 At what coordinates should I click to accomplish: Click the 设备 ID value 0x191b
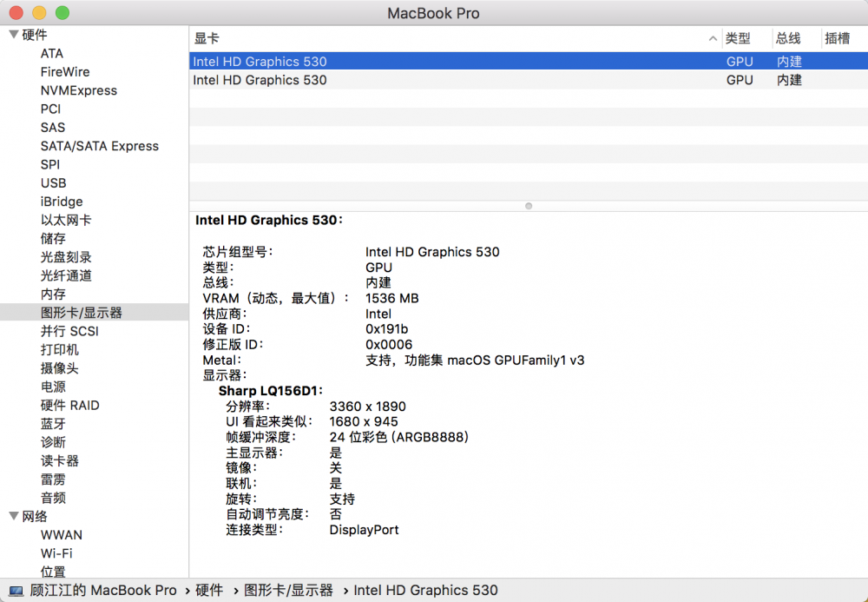[386, 329]
